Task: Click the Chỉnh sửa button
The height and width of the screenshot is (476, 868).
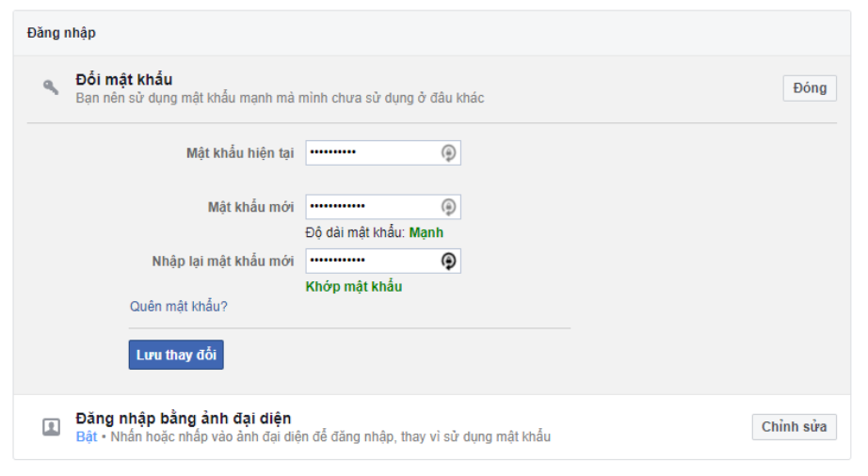Action: (x=794, y=427)
